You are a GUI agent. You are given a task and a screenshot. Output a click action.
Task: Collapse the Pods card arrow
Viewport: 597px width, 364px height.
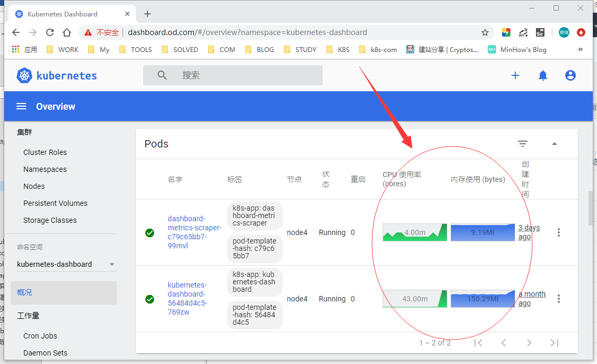coord(555,144)
